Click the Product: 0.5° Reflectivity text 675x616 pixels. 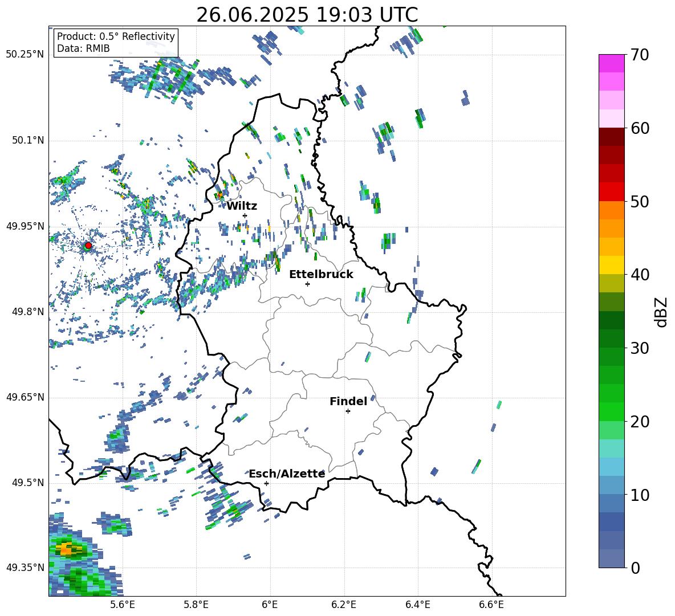116,36
